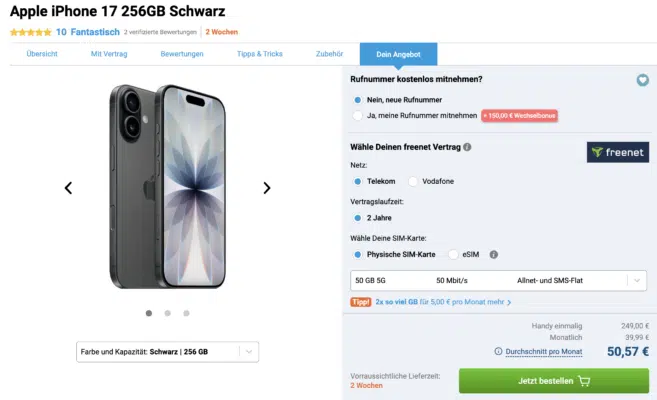Click info icon beside Durchschnitt pro Monat
Screen dimensions: 657x400
click(x=498, y=352)
